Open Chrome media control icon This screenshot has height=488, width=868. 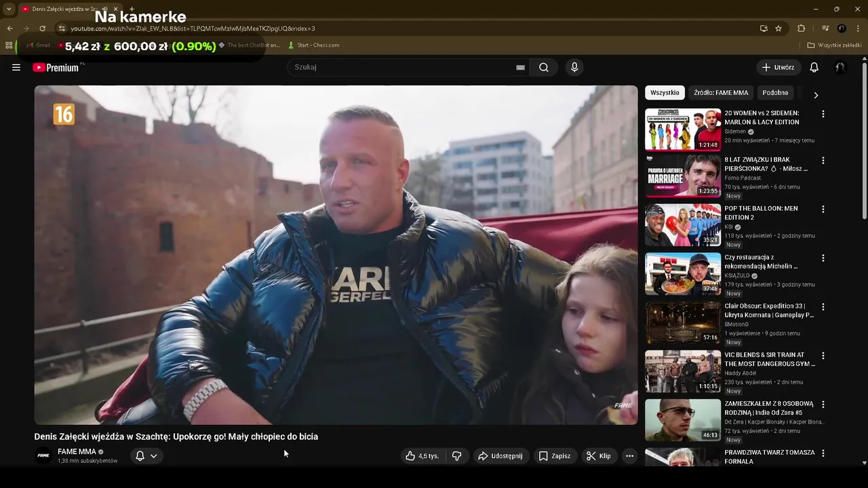[x=825, y=28]
